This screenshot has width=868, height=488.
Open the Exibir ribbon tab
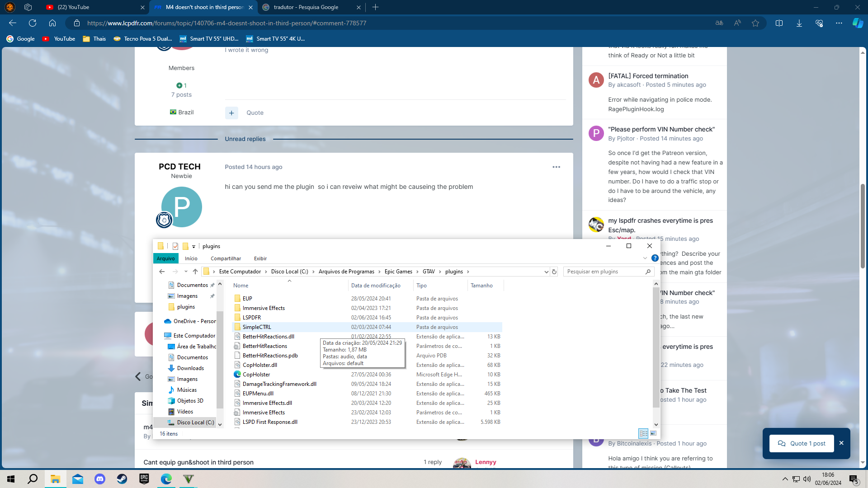(x=260, y=258)
